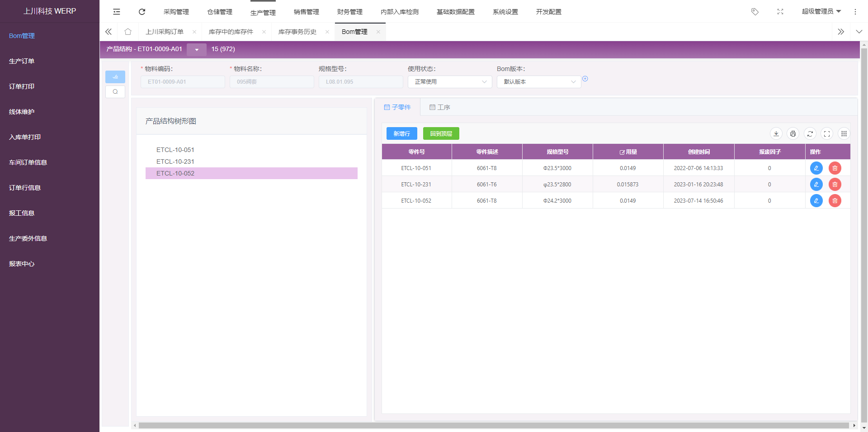Click 新增行 button
Image resolution: width=868 pixels, height=432 pixels.
point(402,133)
